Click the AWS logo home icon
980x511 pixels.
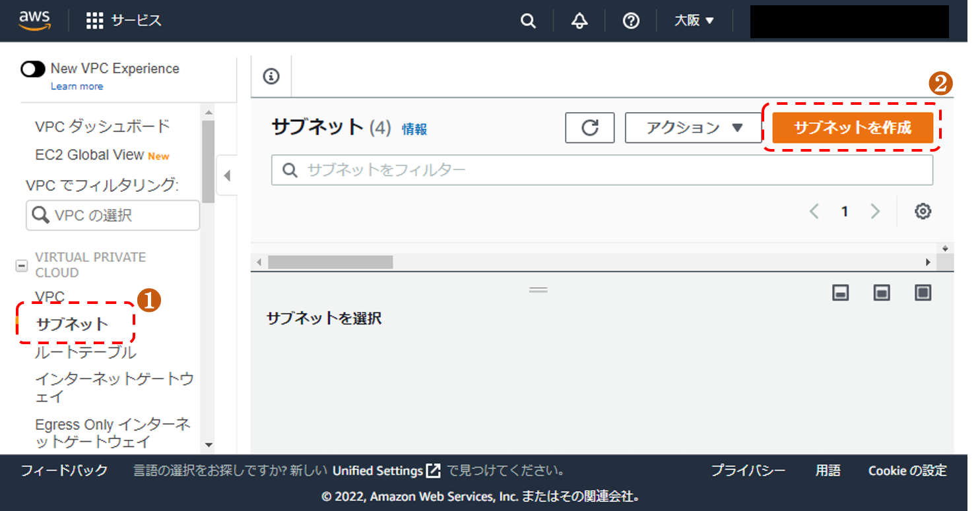pyautogui.click(x=34, y=20)
